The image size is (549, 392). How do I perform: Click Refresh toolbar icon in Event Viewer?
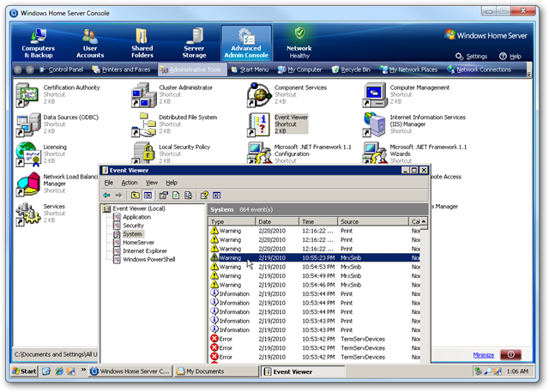click(176, 196)
